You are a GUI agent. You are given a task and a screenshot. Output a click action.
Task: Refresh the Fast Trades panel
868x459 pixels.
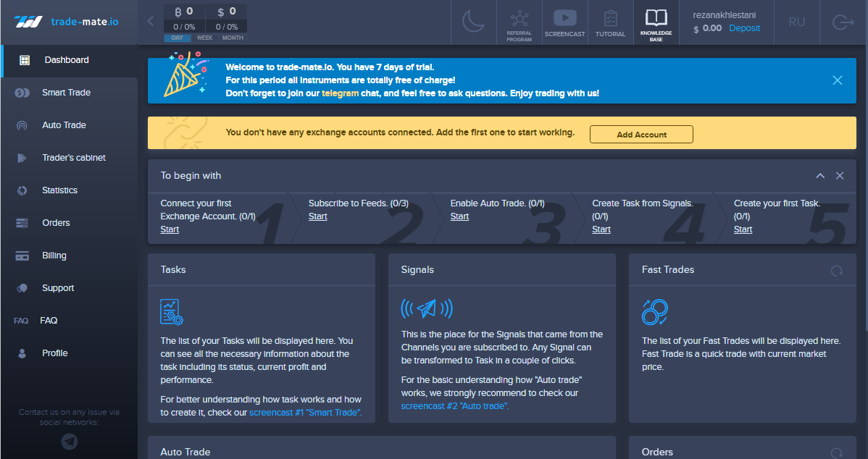click(x=836, y=271)
